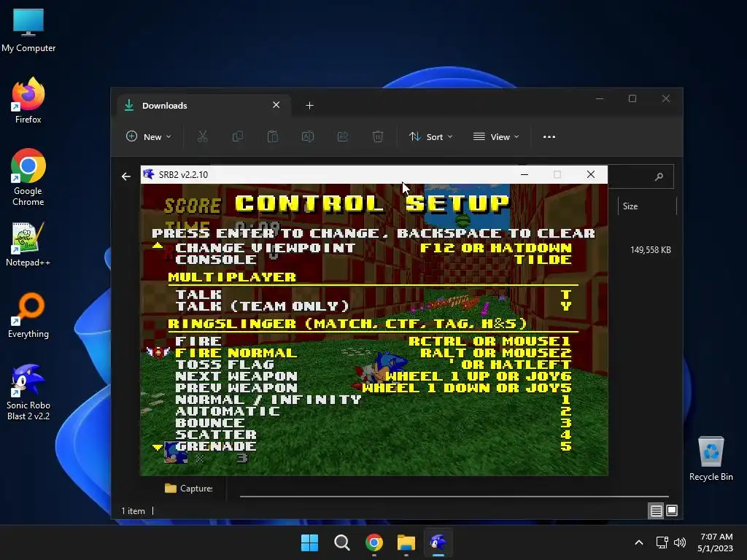Open taskbar Search
The image size is (747, 560).
pos(342,542)
